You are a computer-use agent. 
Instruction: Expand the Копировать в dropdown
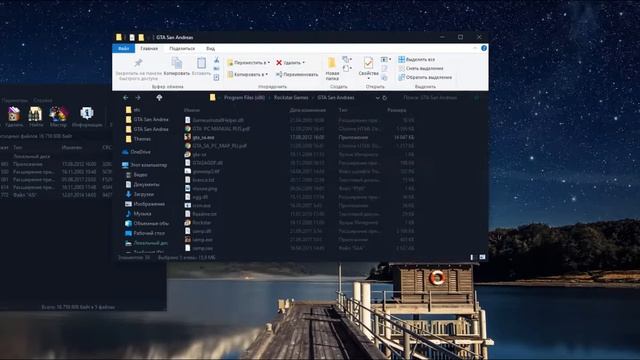click(267, 74)
